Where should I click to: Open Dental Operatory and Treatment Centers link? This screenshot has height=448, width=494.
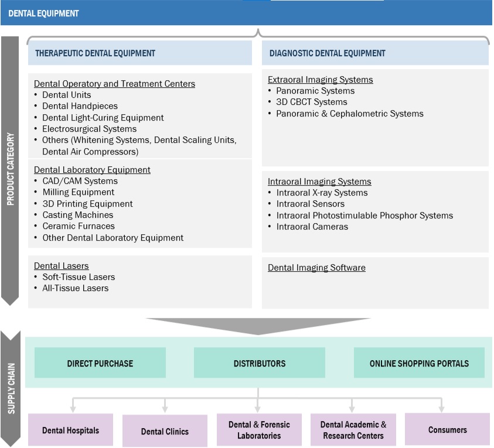point(114,84)
